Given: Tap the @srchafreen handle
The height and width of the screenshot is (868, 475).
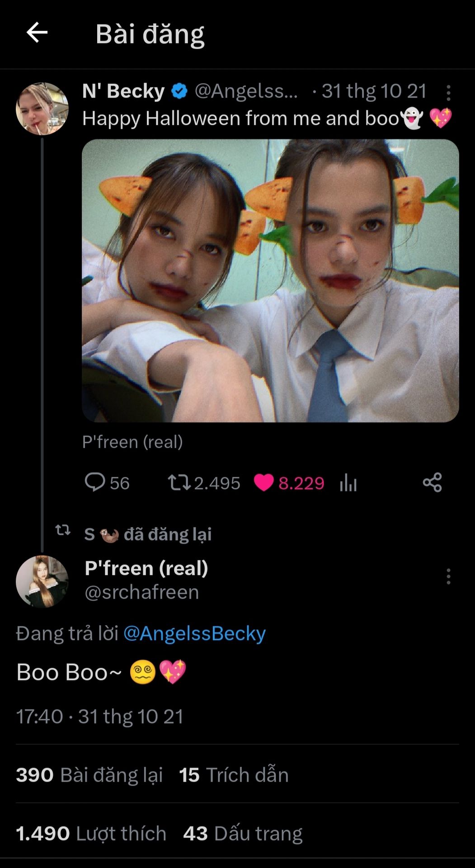Looking at the screenshot, I should (x=142, y=592).
